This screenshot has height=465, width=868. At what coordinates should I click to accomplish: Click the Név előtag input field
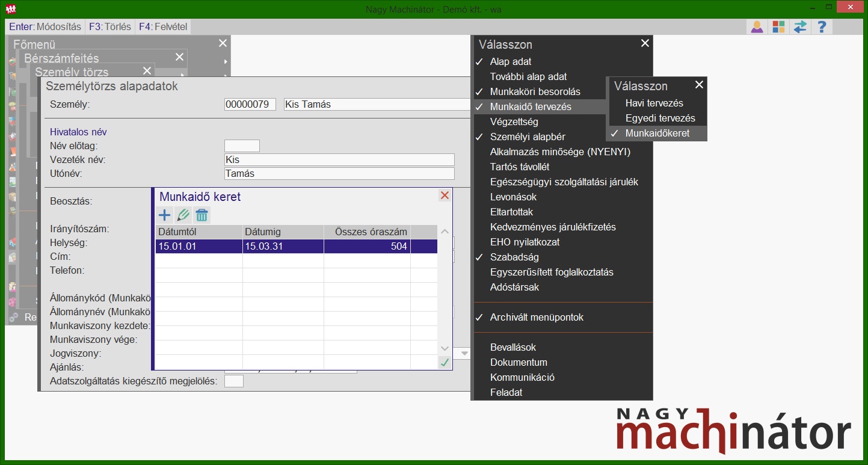pos(242,146)
